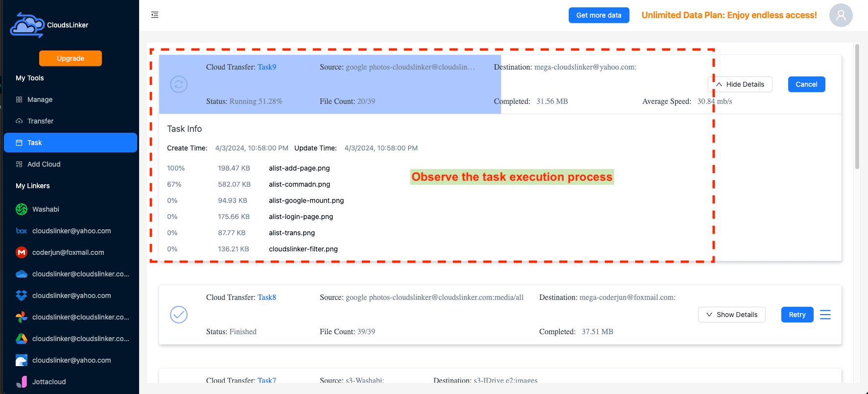The width and height of the screenshot is (868, 394).
Task: Click the 582.07 KB file size
Action: coord(234,184)
